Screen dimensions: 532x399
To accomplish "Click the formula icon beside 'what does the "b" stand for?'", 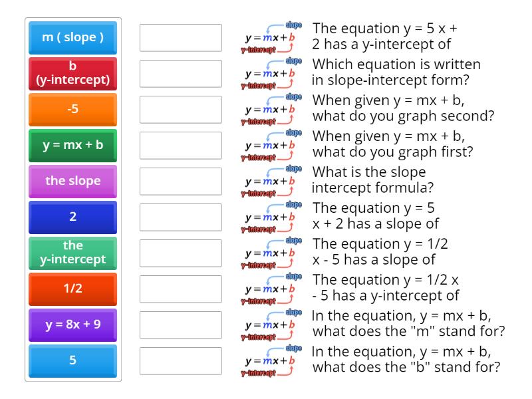I will click(x=271, y=361).
